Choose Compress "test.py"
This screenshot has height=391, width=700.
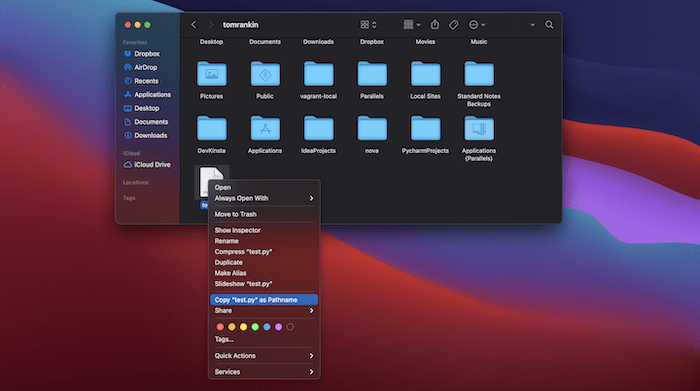coord(264,252)
